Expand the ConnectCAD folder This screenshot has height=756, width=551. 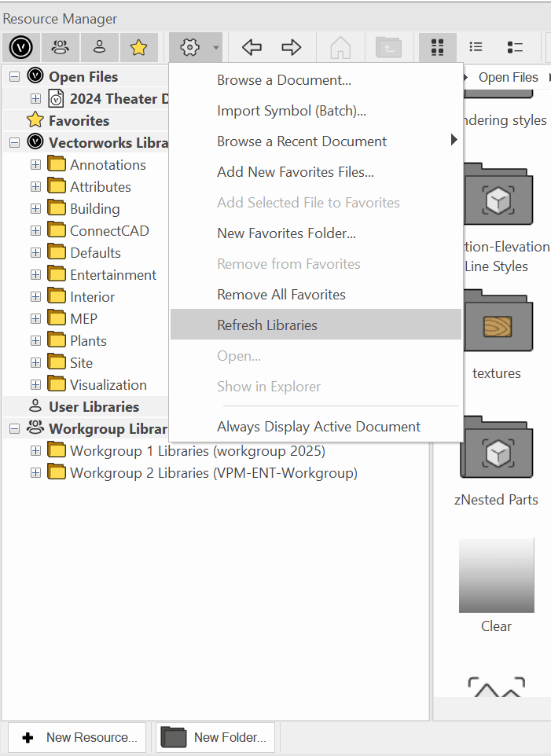click(35, 230)
